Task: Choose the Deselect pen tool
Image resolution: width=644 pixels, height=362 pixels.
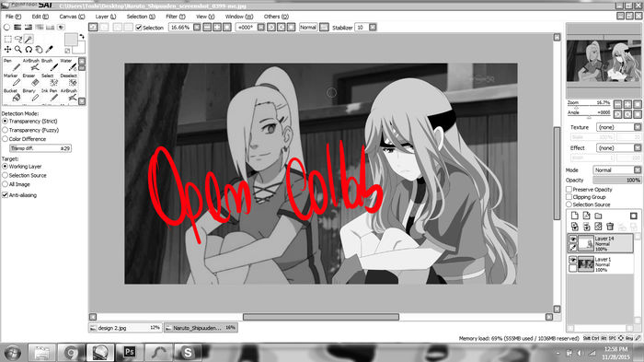Action: point(68,80)
